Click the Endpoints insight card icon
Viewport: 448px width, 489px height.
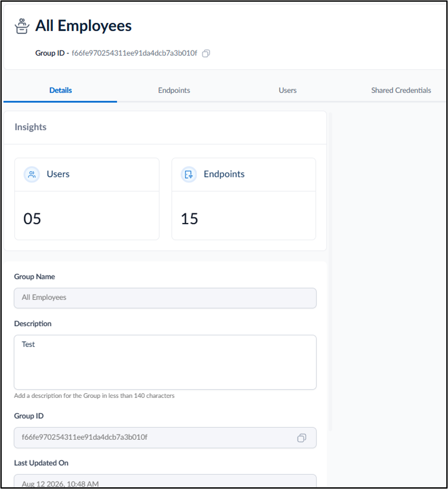pos(189,174)
